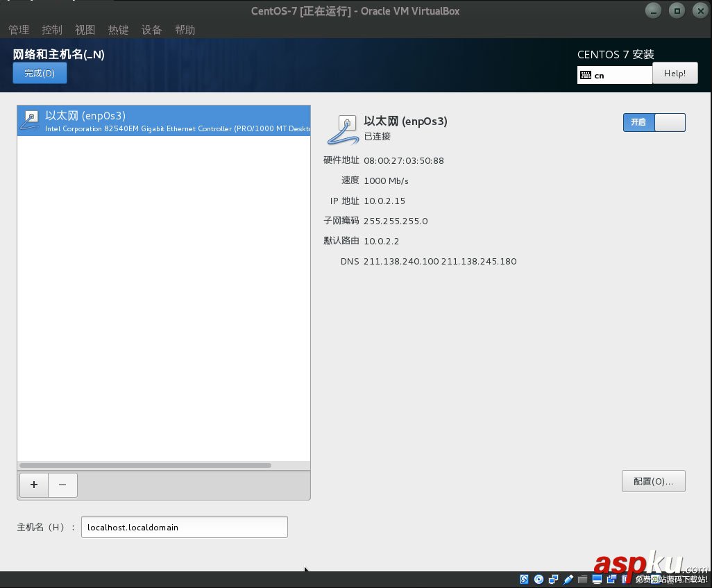Open the 设备 menu
Screen dimensions: 712x588
point(151,30)
